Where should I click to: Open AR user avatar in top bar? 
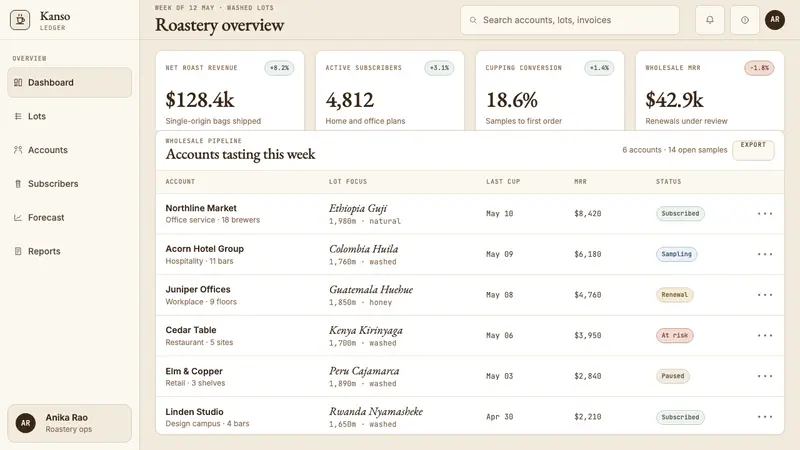774,20
